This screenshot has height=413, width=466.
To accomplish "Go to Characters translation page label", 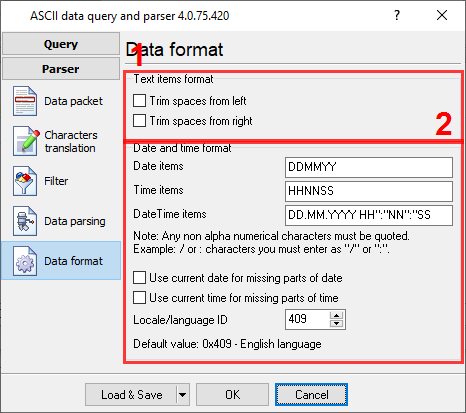I will pyautogui.click(x=71, y=141).
